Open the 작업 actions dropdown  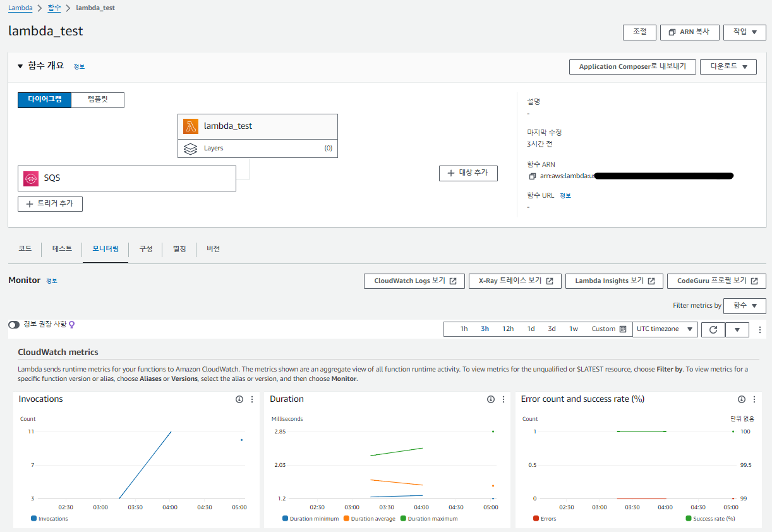tap(745, 32)
